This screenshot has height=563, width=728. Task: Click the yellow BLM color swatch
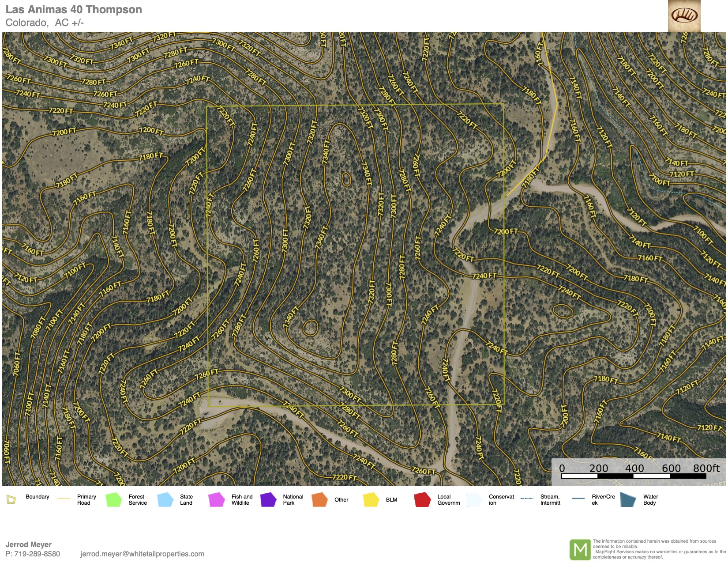pos(371,499)
